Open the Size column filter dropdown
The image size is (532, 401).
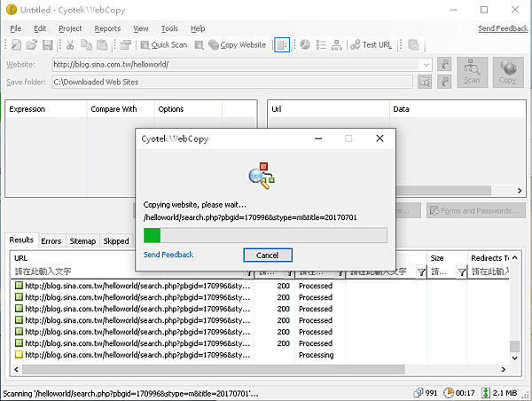(x=461, y=271)
